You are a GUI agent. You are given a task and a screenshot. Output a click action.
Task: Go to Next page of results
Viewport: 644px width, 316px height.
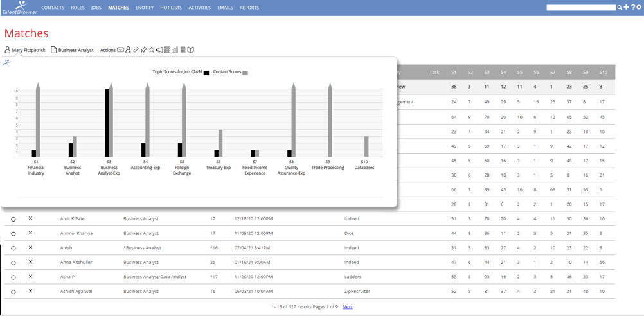click(x=347, y=307)
